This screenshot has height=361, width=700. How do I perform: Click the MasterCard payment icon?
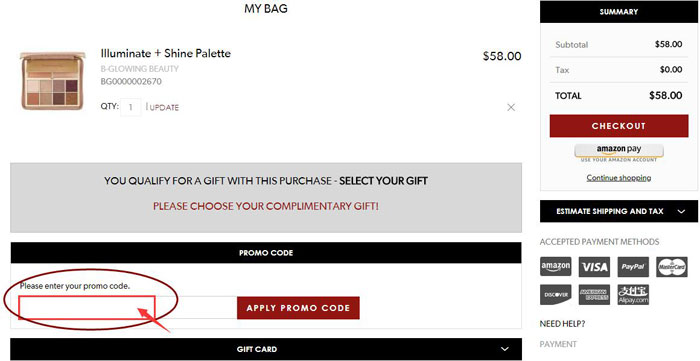[672, 267]
